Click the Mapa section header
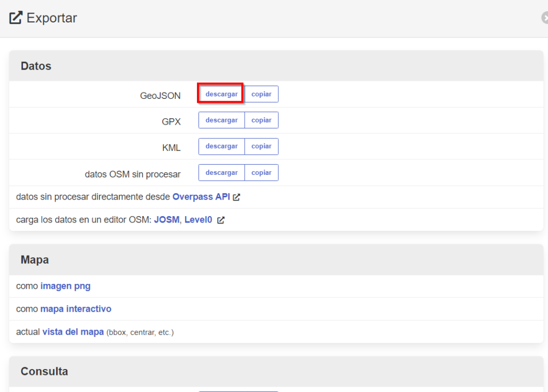This screenshot has width=548, height=392. point(34,259)
